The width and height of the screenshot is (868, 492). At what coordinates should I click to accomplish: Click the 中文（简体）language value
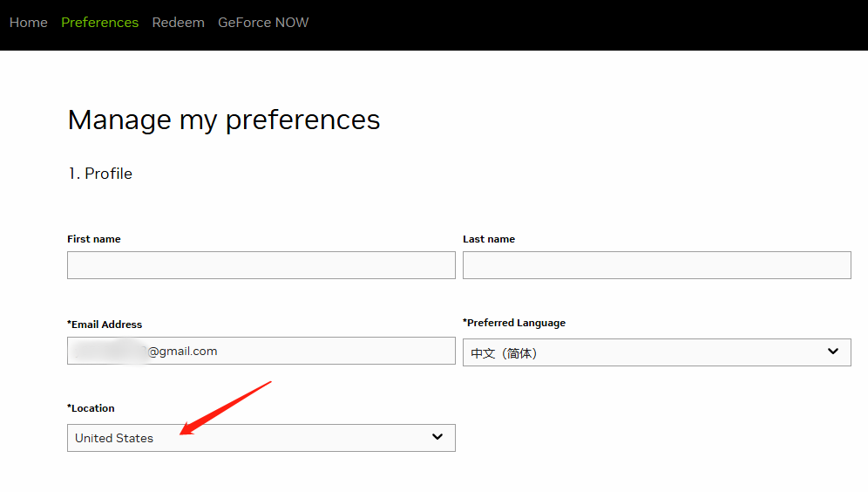tap(504, 353)
